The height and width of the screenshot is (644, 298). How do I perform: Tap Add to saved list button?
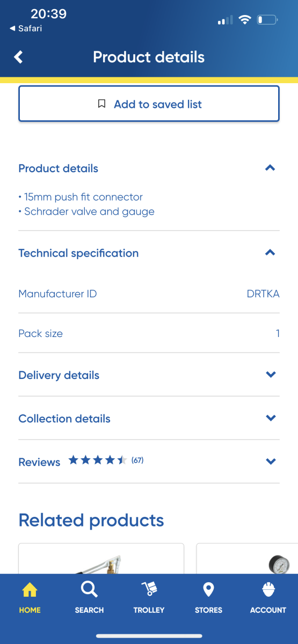(149, 104)
